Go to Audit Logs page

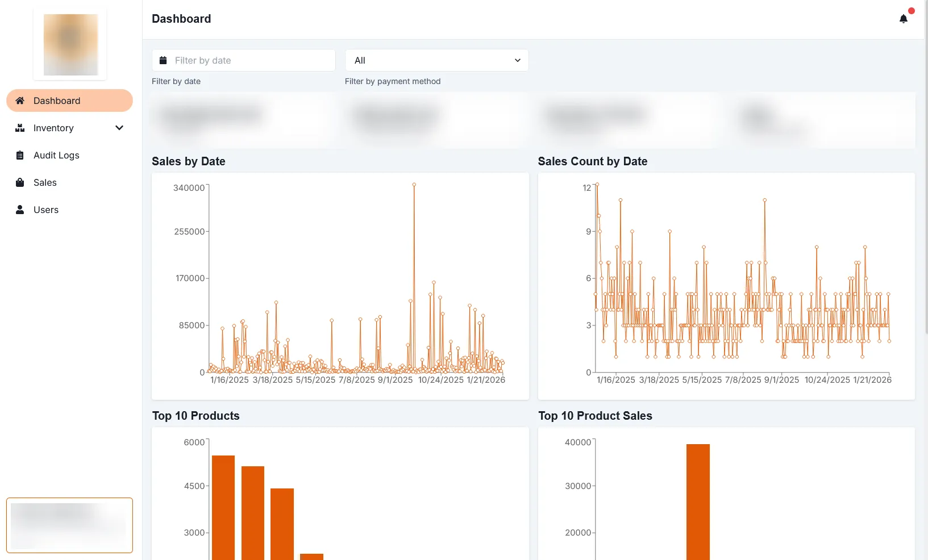[69, 155]
